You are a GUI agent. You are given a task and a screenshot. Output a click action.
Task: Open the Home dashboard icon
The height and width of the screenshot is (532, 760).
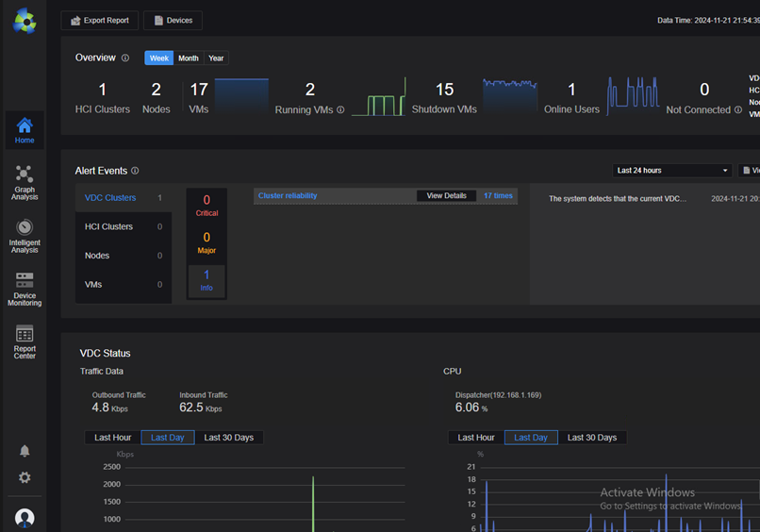[x=25, y=130]
